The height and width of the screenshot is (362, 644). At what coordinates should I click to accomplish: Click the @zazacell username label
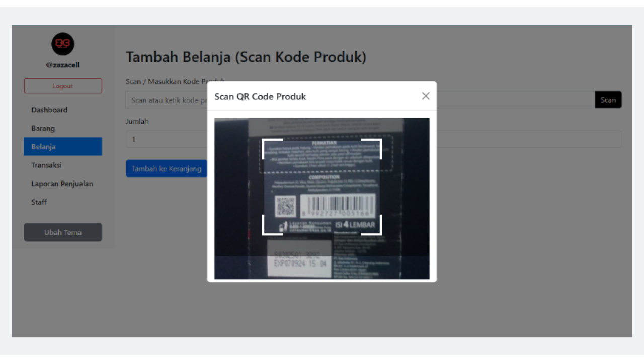pyautogui.click(x=62, y=65)
